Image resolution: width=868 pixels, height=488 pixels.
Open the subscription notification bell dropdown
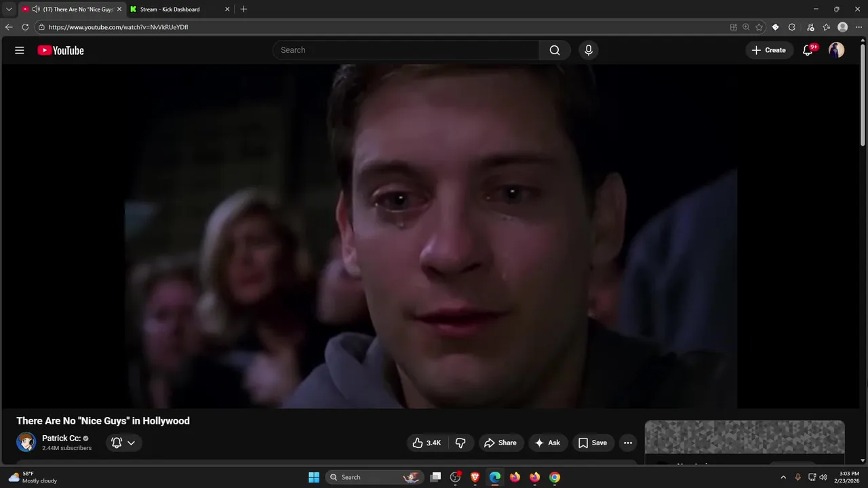click(123, 443)
